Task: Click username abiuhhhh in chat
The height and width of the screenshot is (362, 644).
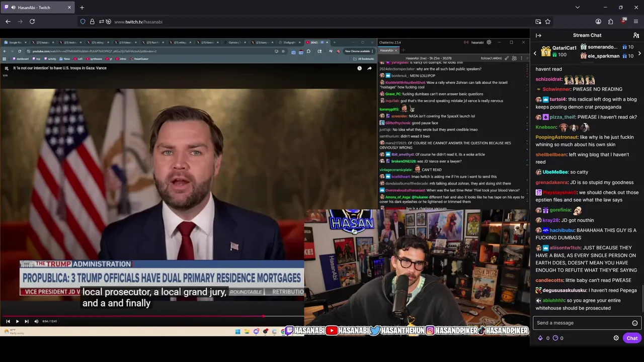Action: (x=554, y=301)
